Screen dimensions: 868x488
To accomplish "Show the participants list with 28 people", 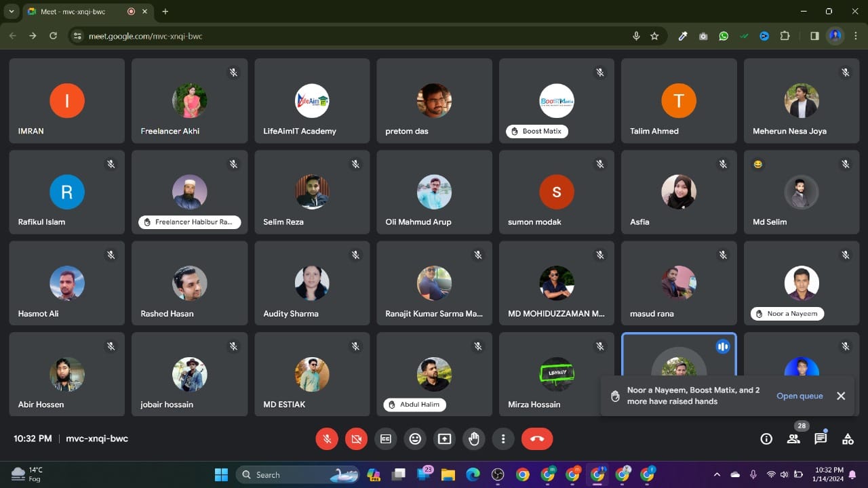I will (x=793, y=439).
